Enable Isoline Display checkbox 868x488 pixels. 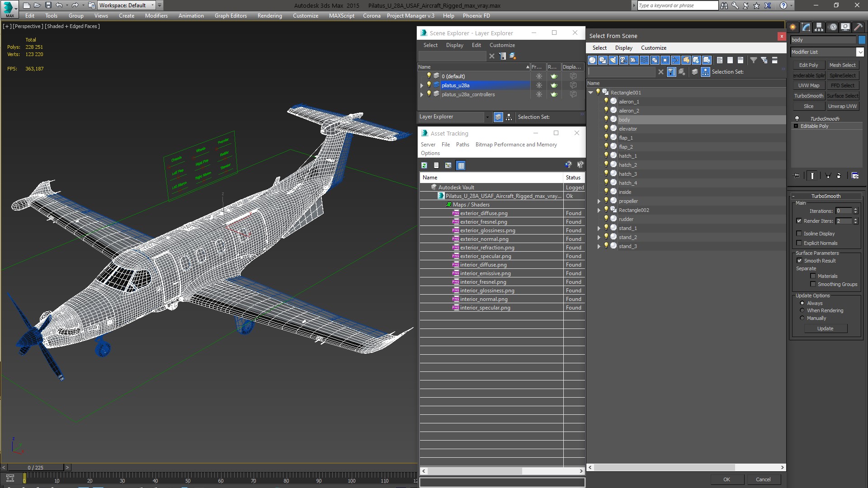click(799, 234)
